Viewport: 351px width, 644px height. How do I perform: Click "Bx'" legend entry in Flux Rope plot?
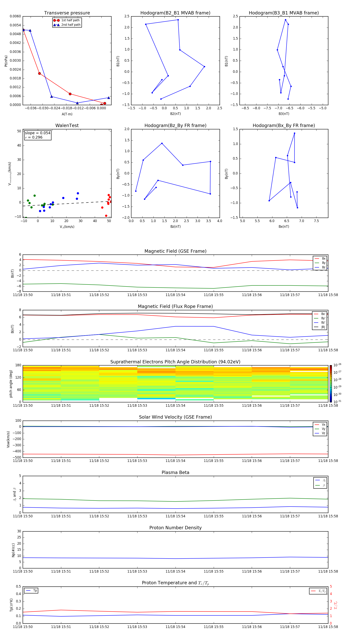point(320,314)
